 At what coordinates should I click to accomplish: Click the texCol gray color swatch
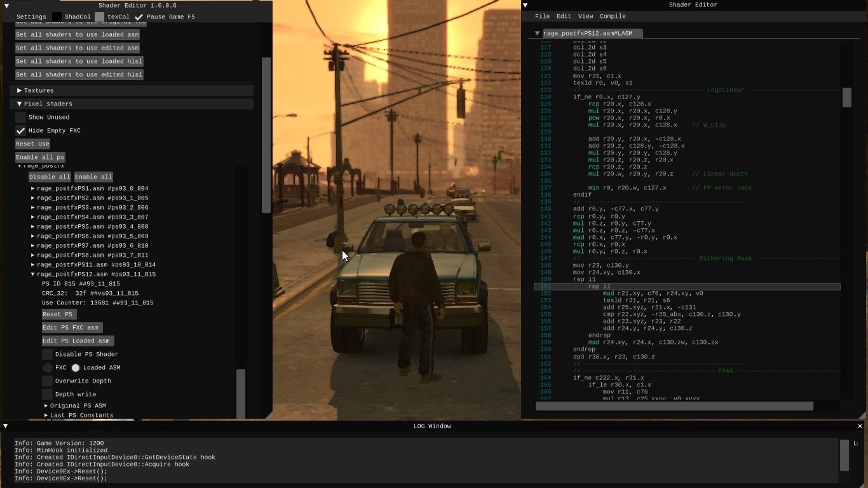[99, 17]
